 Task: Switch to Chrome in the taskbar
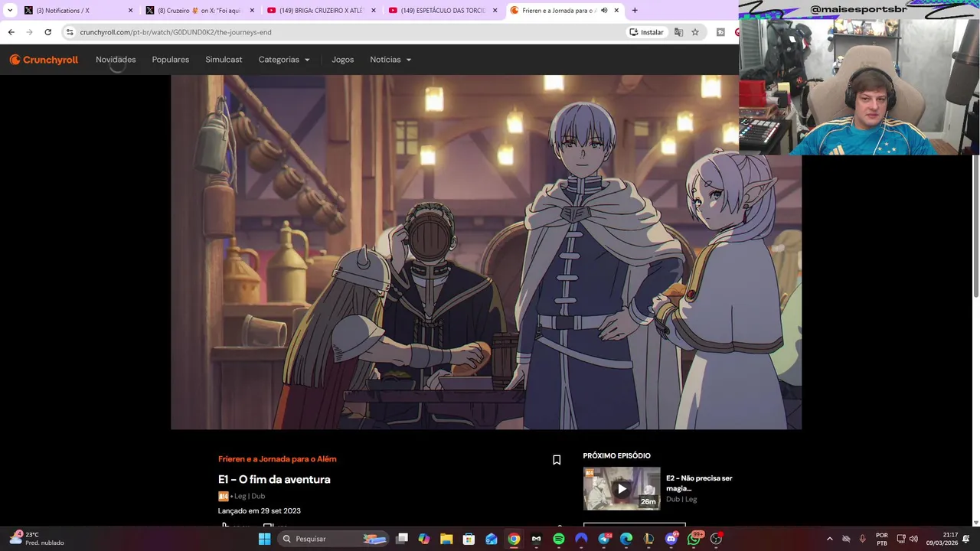click(514, 539)
